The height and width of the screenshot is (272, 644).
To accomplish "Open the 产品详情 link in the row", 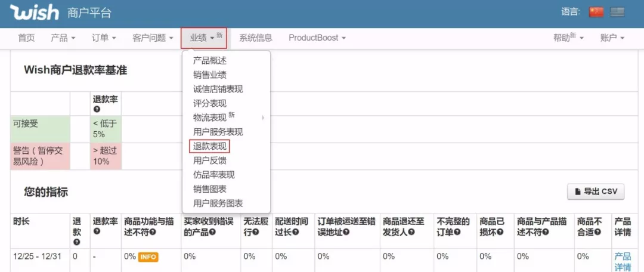I will click(x=622, y=261).
